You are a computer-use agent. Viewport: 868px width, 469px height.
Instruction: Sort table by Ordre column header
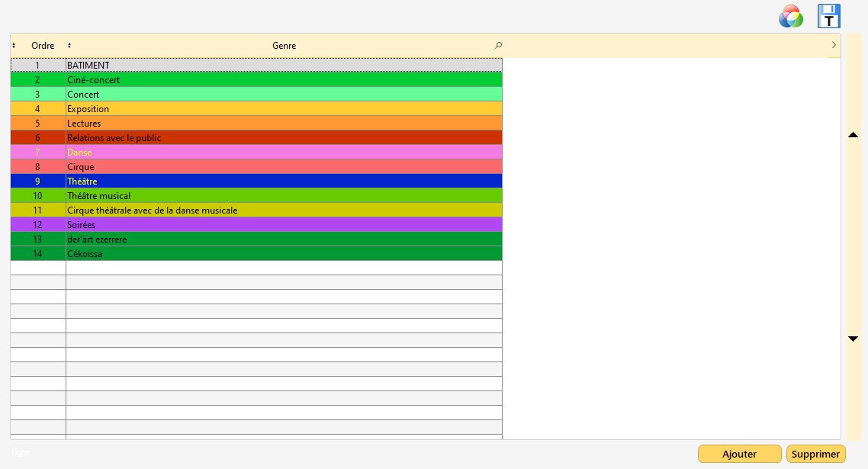click(x=43, y=46)
